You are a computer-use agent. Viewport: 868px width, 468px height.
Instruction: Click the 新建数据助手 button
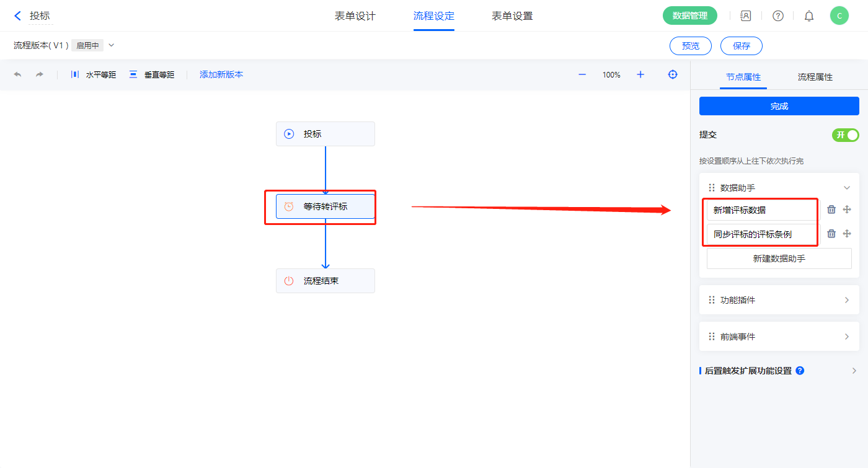pyautogui.click(x=779, y=258)
